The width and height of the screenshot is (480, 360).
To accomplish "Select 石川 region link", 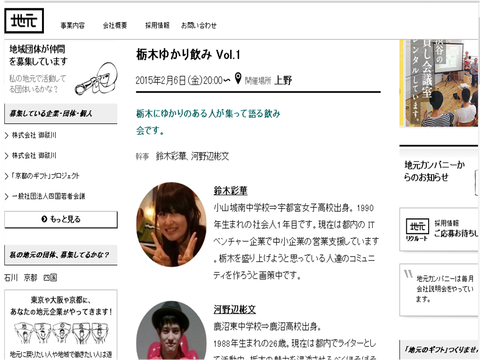I will [x=11, y=277].
